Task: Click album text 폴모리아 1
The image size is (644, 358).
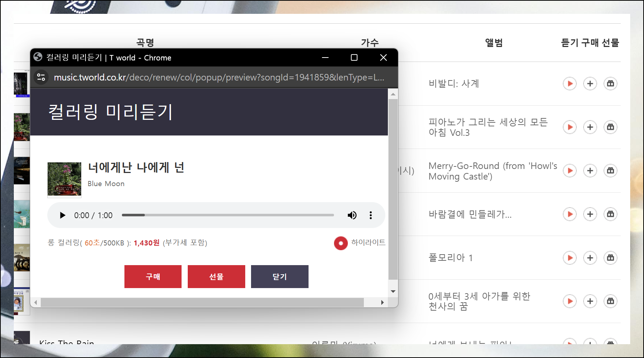Action: click(450, 258)
